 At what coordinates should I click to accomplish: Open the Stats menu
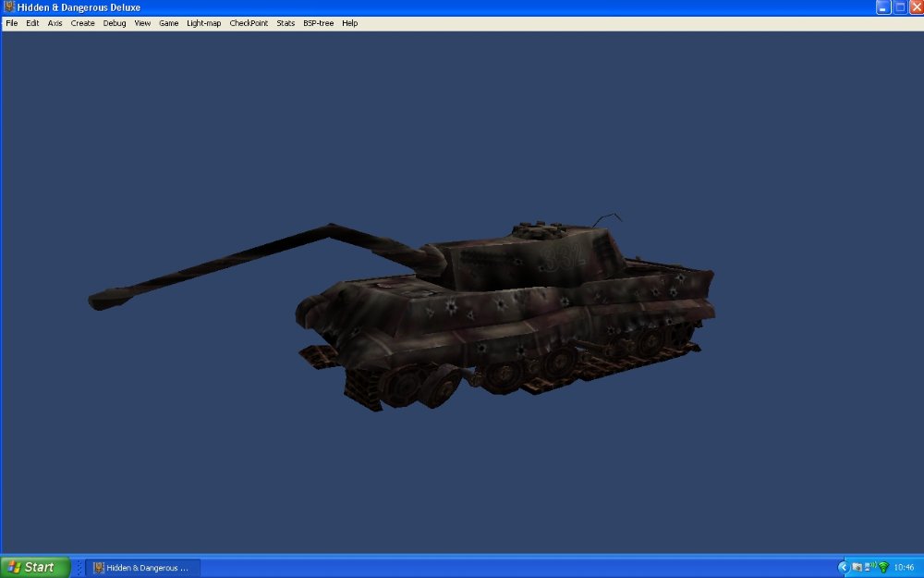(286, 24)
